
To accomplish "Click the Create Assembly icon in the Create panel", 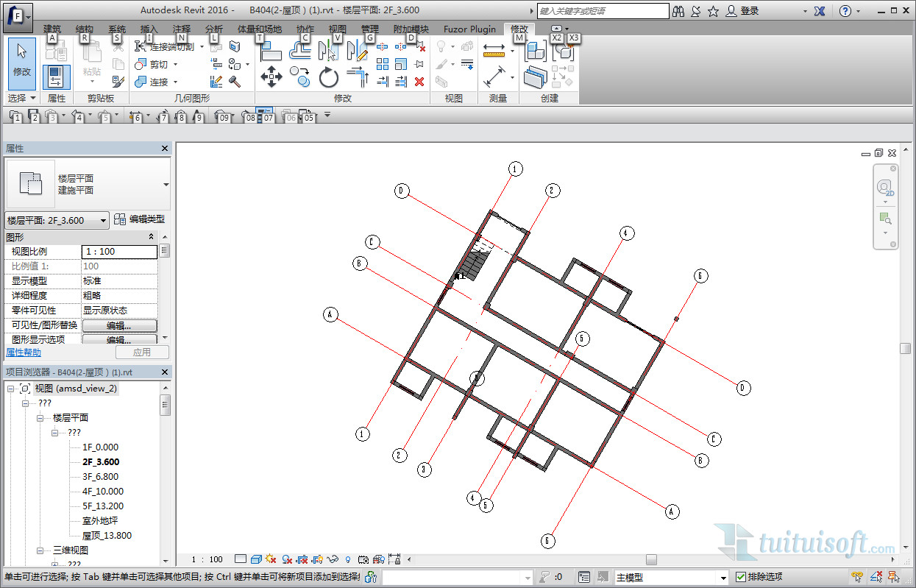I will [536, 50].
